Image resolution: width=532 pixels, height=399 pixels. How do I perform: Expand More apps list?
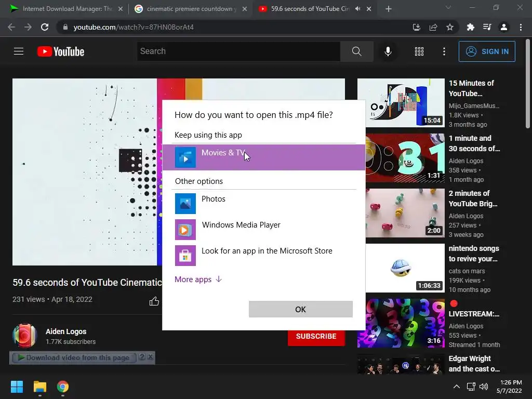click(x=198, y=279)
